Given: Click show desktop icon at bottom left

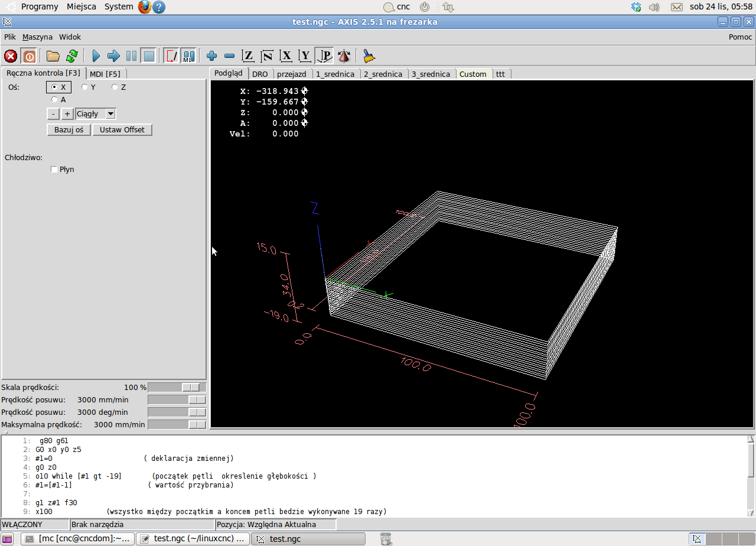Looking at the screenshot, I should [x=7, y=539].
